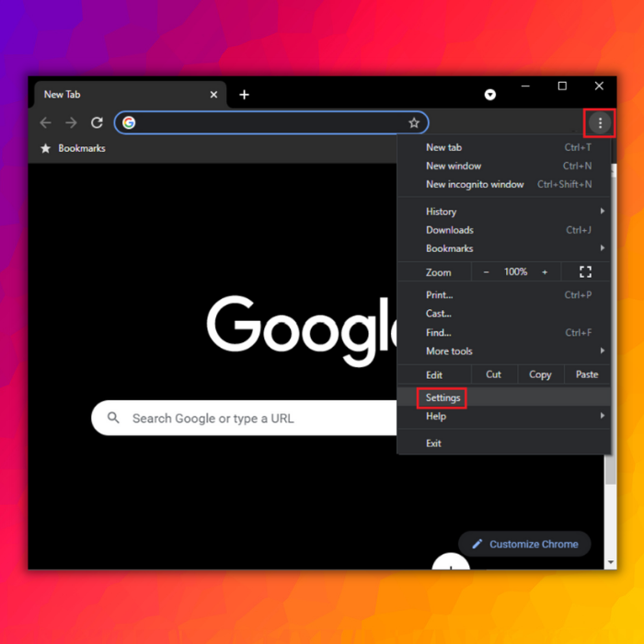Click the Copy button in Edit row

pyautogui.click(x=540, y=374)
